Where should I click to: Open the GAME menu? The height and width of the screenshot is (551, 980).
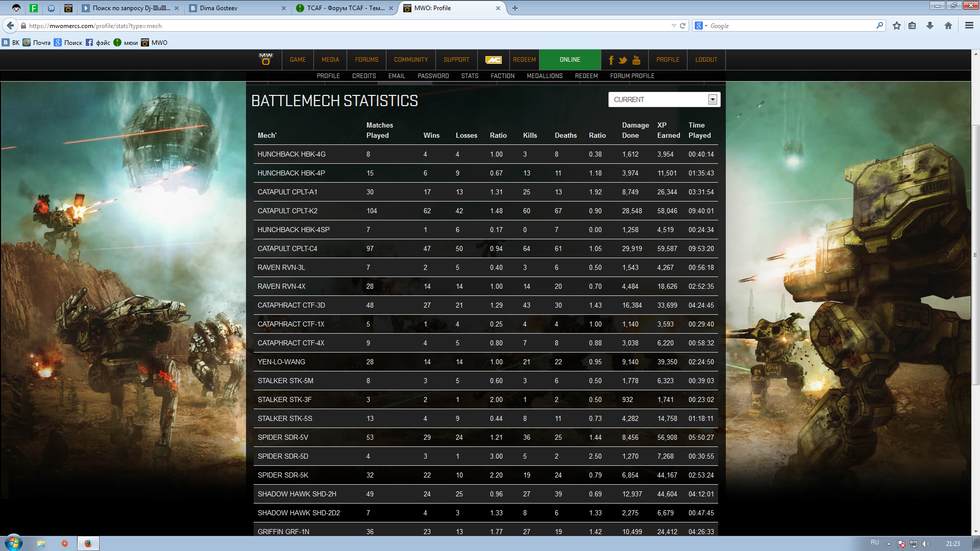pos(298,60)
